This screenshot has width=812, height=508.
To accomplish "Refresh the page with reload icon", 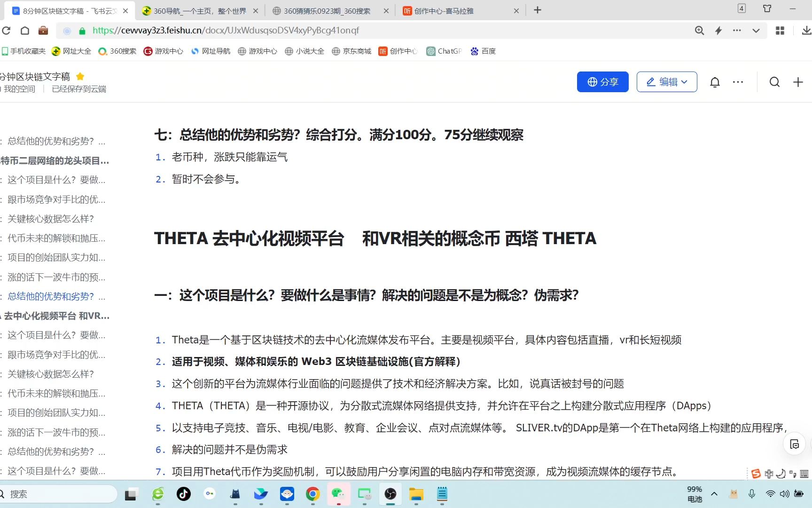I will [x=6, y=31].
